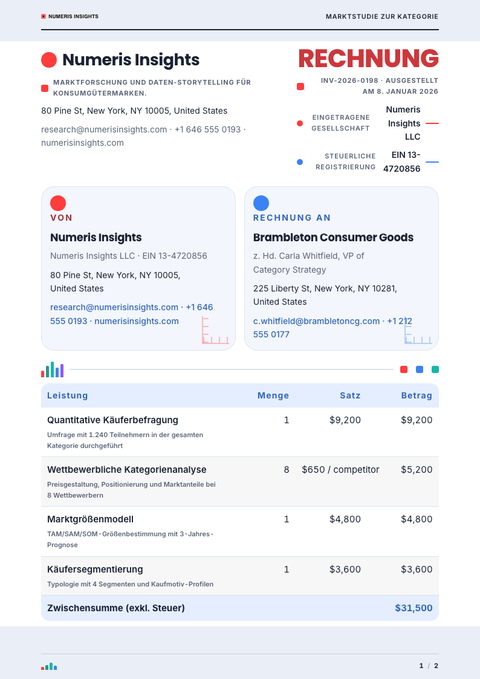Click the Käufersegmentierung row title
This screenshot has height=679, width=480.
[x=95, y=569]
